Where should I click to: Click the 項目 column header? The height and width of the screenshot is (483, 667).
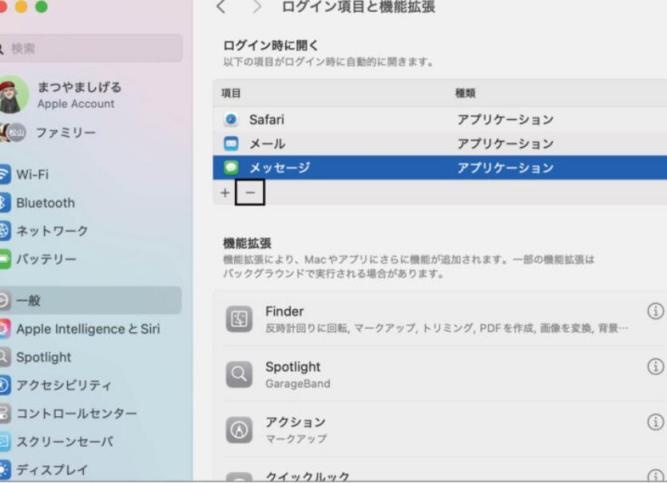(x=231, y=93)
